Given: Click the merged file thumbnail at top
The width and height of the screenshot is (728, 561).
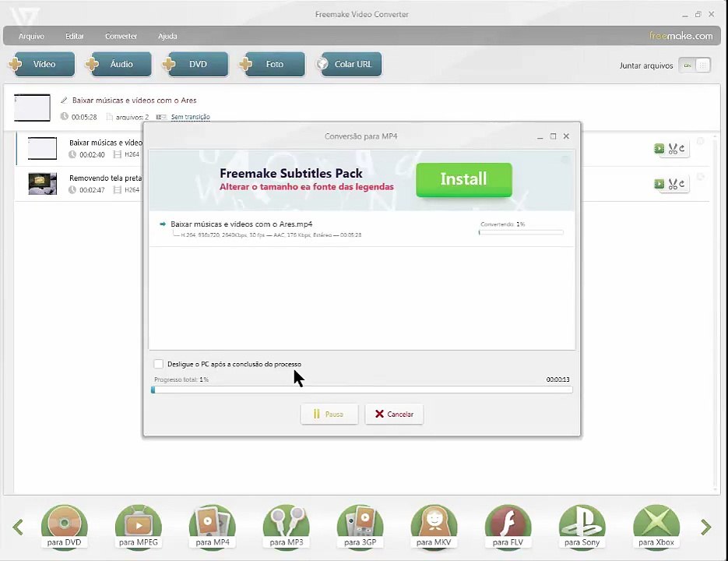Looking at the screenshot, I should coord(32,108).
